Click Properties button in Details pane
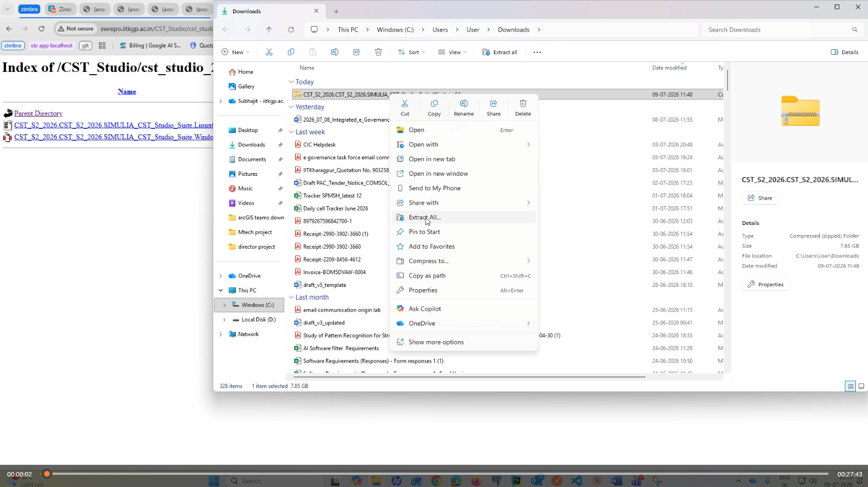Image resolution: width=868 pixels, height=487 pixels. point(766,284)
